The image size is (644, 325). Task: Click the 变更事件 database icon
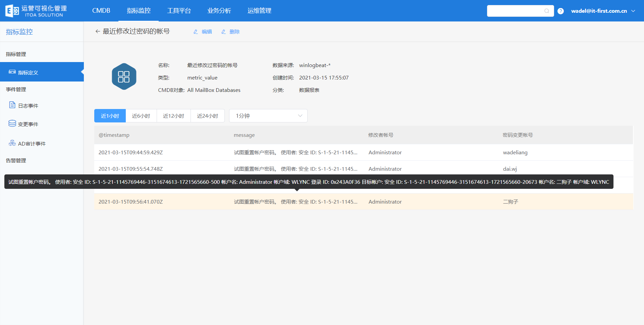(12, 123)
